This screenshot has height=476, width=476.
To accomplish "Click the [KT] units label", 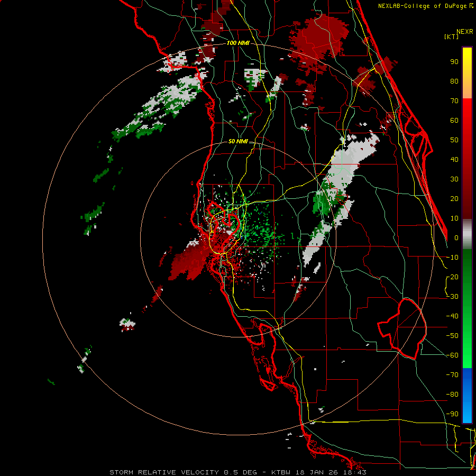I will [x=452, y=36].
